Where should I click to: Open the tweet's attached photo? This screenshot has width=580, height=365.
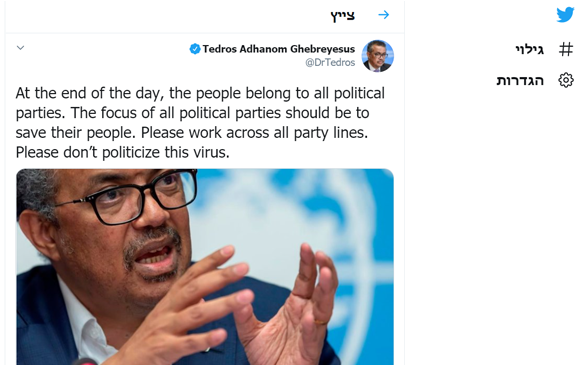pyautogui.click(x=205, y=267)
